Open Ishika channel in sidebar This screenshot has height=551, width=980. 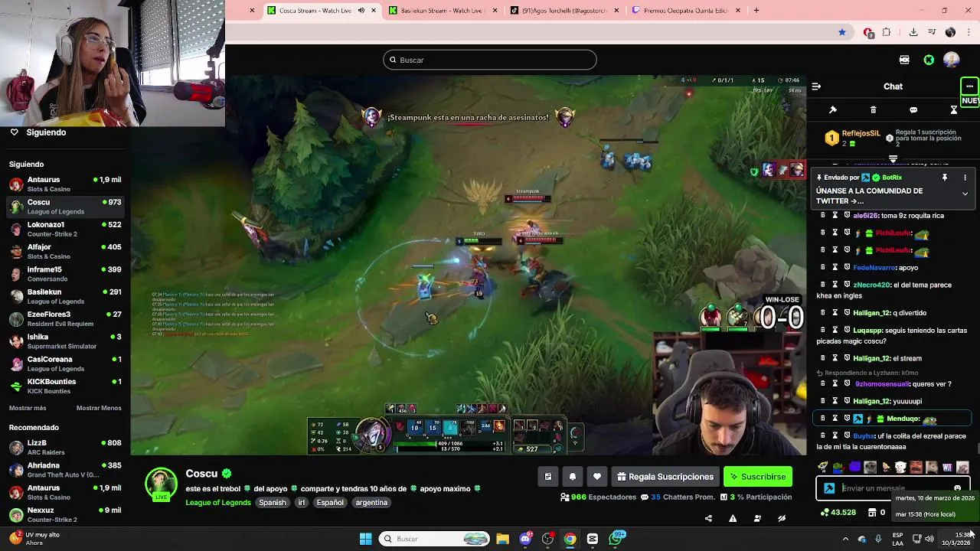point(65,341)
